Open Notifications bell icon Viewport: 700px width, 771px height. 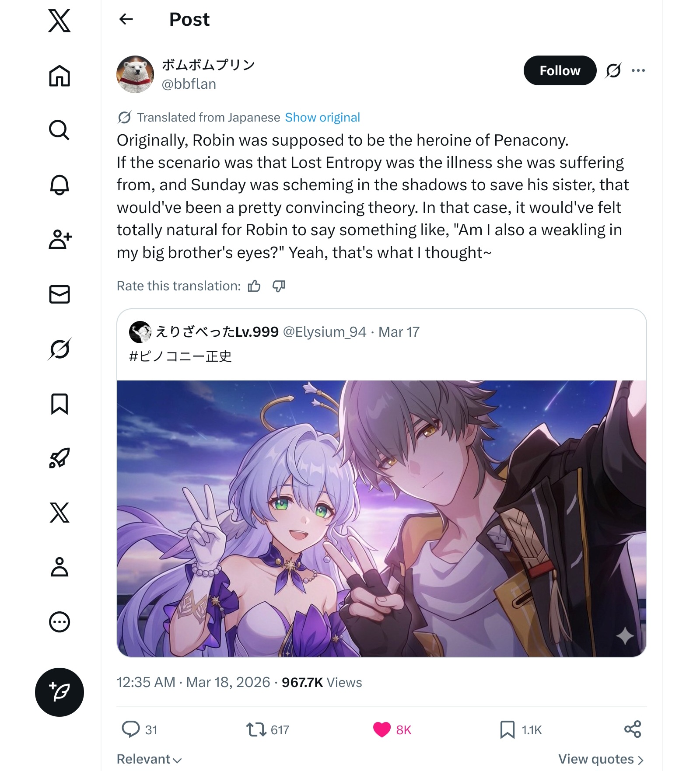point(59,185)
